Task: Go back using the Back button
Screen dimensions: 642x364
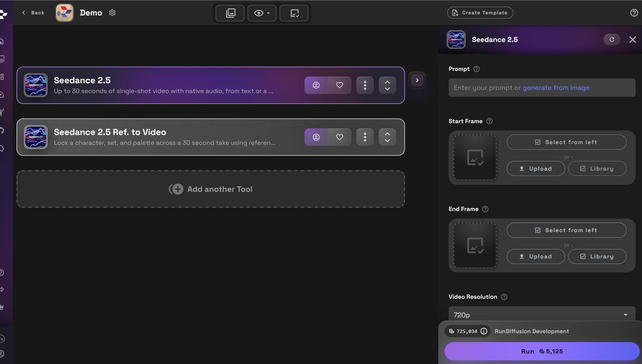Action: pyautogui.click(x=33, y=13)
